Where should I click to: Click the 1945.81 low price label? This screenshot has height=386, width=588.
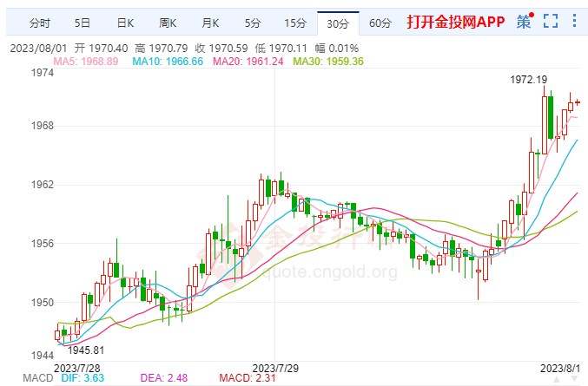click(x=86, y=350)
